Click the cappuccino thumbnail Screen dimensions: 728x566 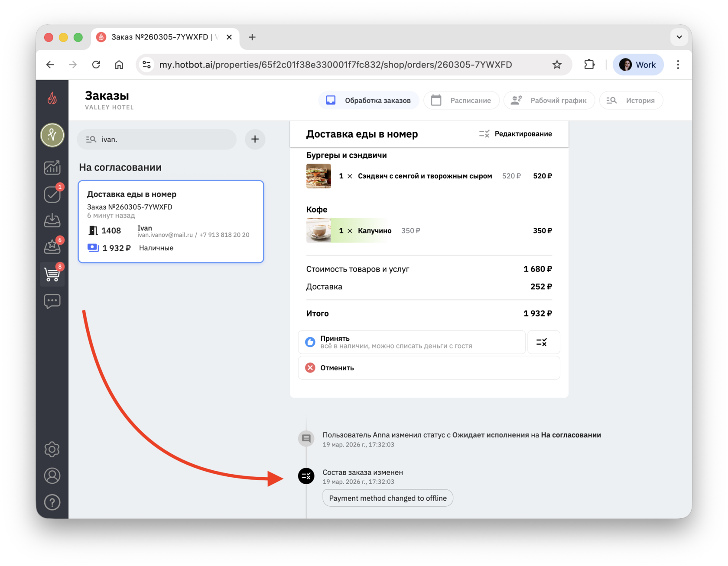click(318, 231)
